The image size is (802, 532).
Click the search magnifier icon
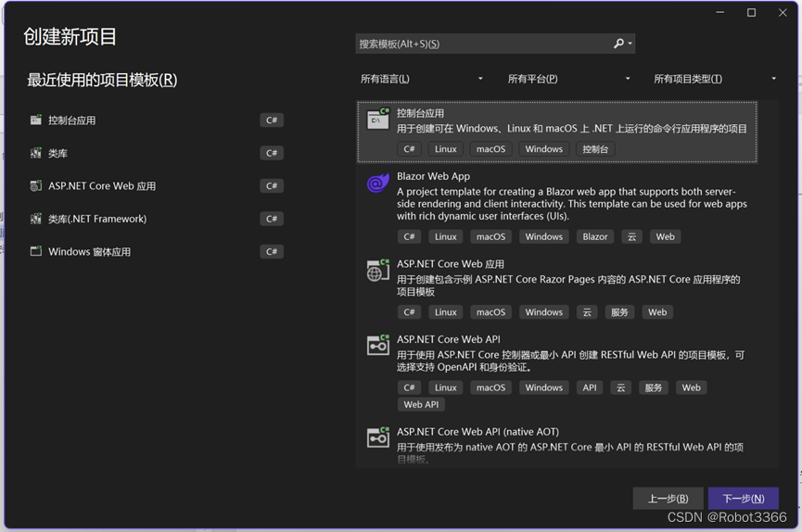click(x=618, y=44)
